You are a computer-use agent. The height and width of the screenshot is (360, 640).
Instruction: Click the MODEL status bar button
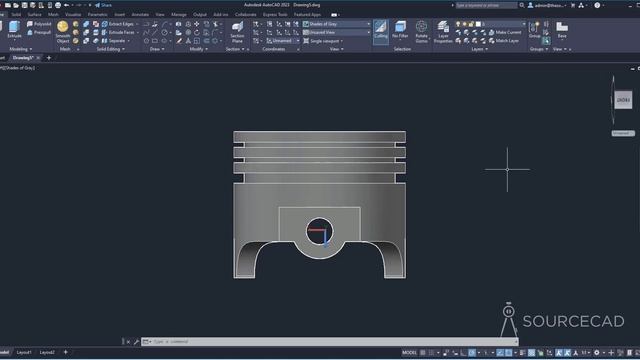pos(409,353)
